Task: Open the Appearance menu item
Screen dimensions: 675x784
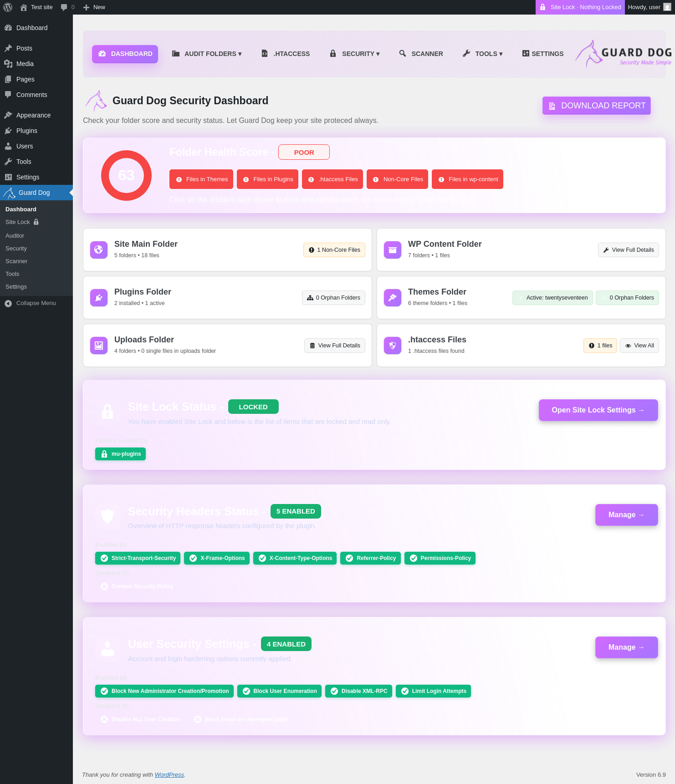Action: tap(36, 115)
